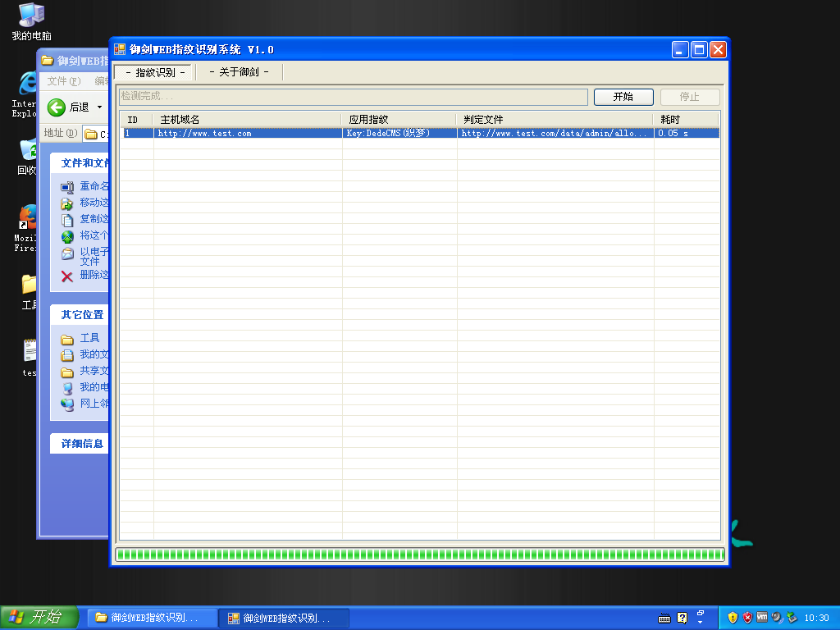The image size is (840, 630).
Task: Click the language bar options arrow
Action: pyautogui.click(x=701, y=622)
